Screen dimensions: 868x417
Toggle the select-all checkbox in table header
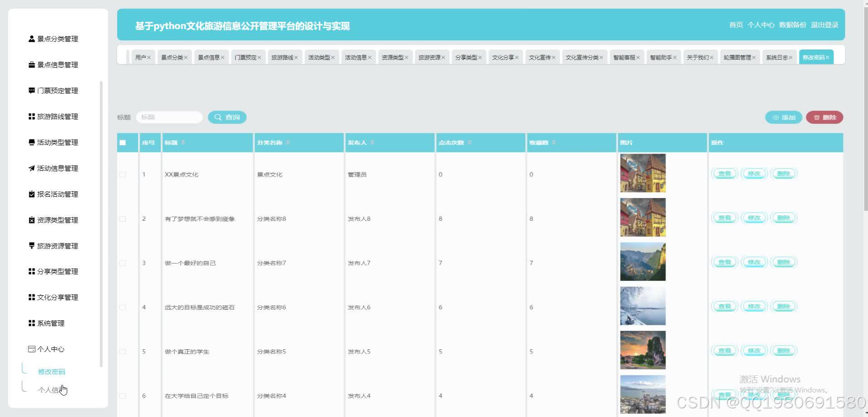123,143
